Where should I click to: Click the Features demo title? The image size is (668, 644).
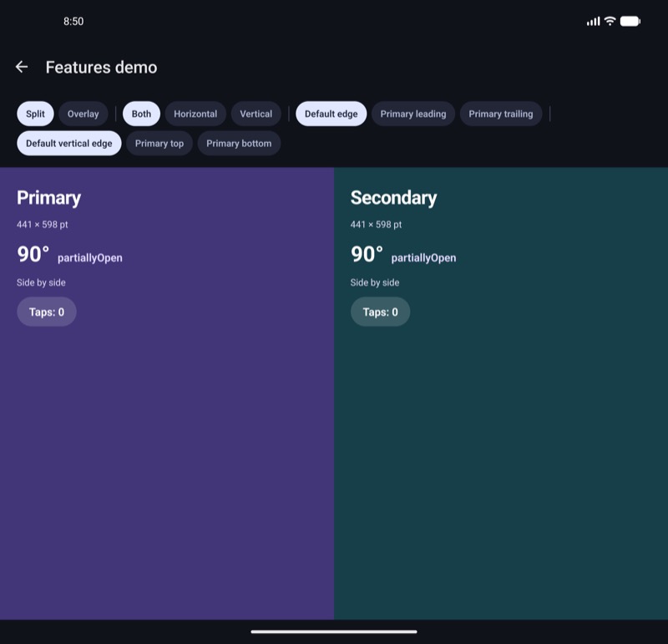point(101,68)
